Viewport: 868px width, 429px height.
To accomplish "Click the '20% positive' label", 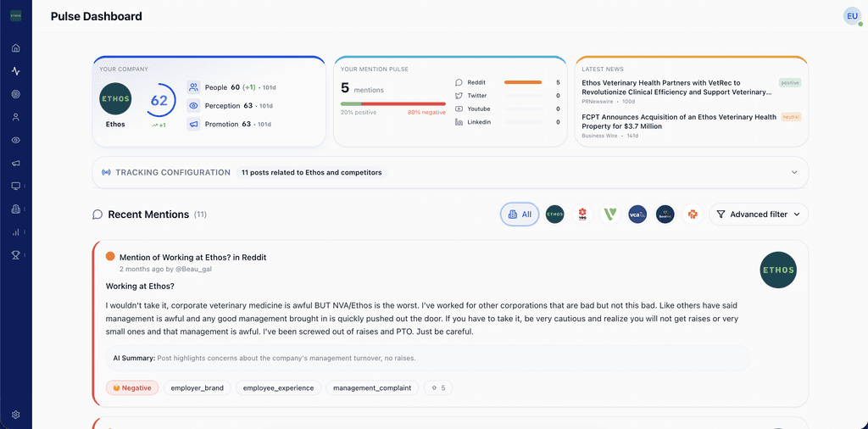I will (x=359, y=113).
